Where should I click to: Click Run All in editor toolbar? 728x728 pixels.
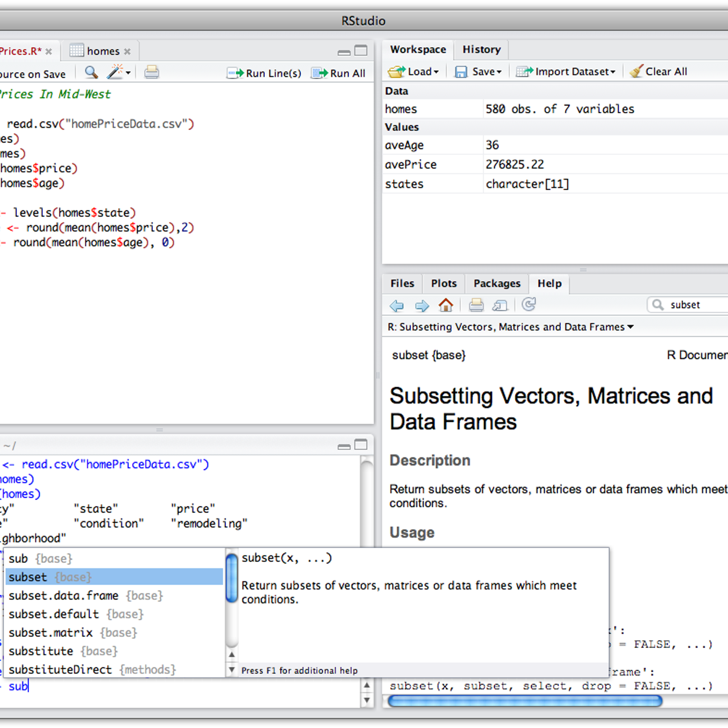[339, 73]
